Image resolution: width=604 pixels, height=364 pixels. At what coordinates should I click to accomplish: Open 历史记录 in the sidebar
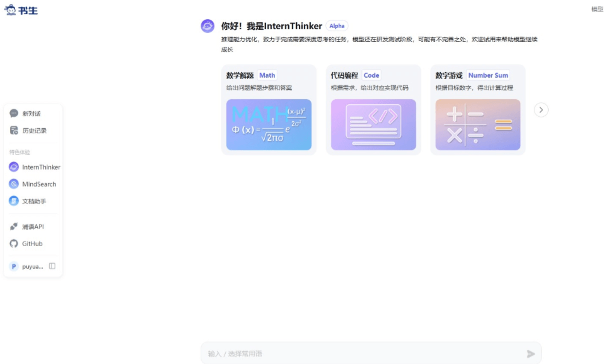click(x=34, y=131)
